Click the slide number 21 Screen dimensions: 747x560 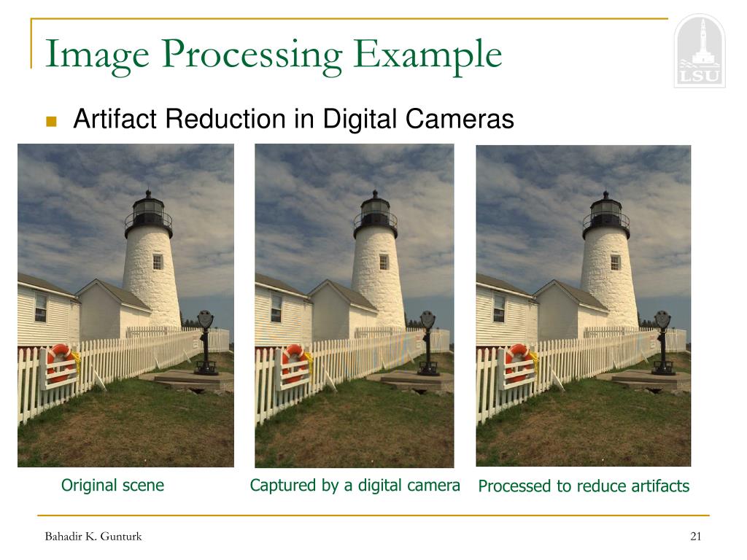tap(695, 537)
